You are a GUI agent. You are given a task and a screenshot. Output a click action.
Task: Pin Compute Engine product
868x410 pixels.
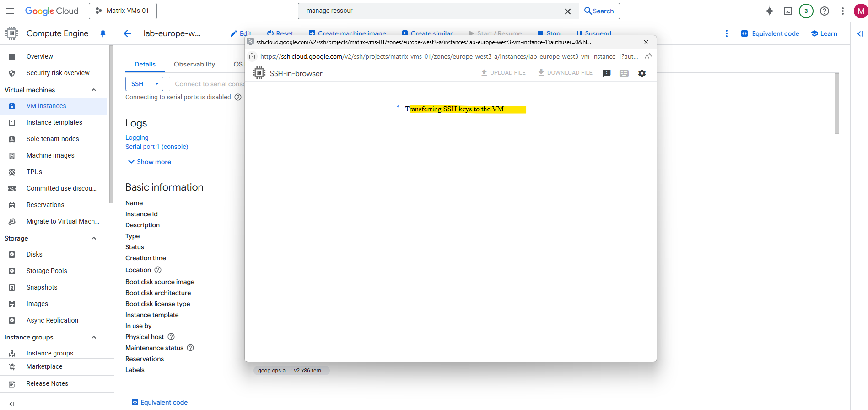click(x=103, y=33)
